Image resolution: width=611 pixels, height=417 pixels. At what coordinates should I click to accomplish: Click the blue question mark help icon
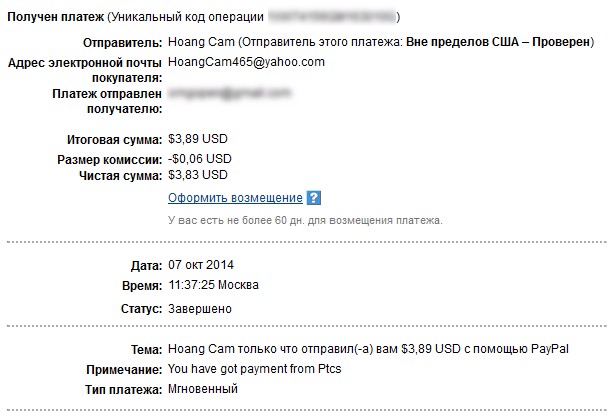click(x=314, y=198)
